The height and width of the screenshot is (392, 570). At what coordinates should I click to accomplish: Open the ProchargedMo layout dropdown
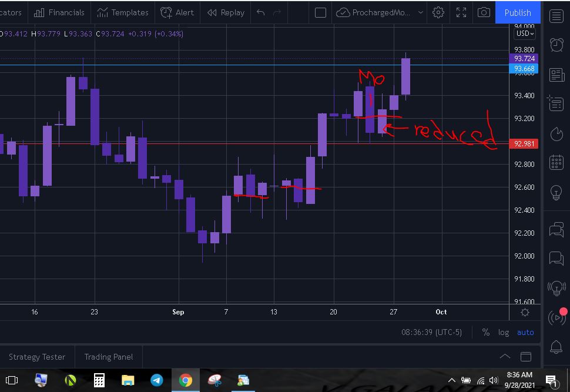[x=379, y=12]
